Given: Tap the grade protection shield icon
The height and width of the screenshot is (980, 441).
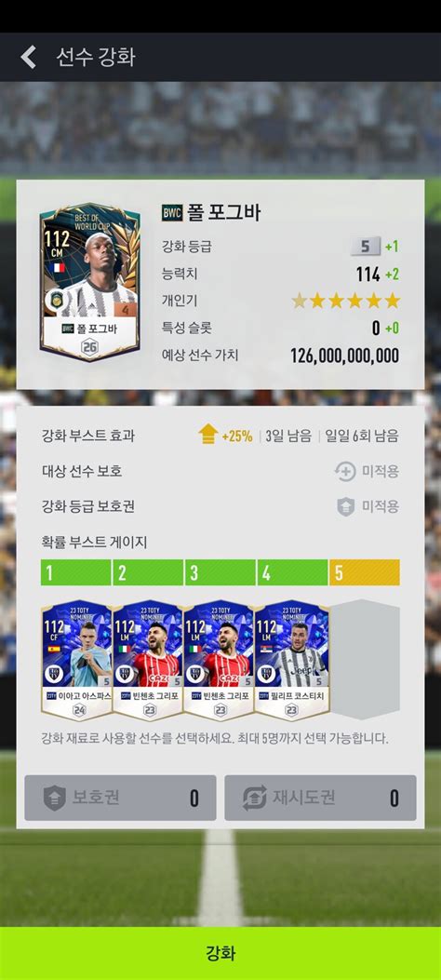Looking at the screenshot, I should (345, 506).
